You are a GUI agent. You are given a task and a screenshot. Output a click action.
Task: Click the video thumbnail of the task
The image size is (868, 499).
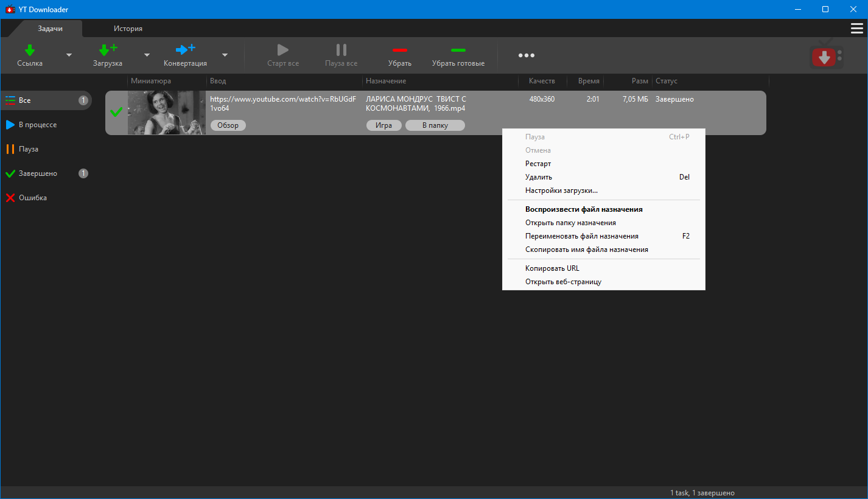tap(166, 113)
